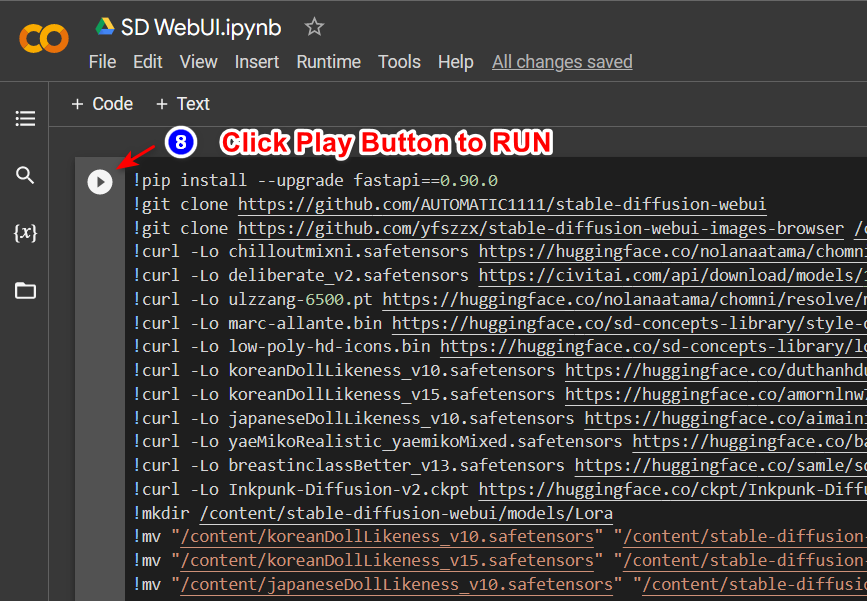Open the File menu
This screenshot has width=867, height=601.
click(102, 62)
